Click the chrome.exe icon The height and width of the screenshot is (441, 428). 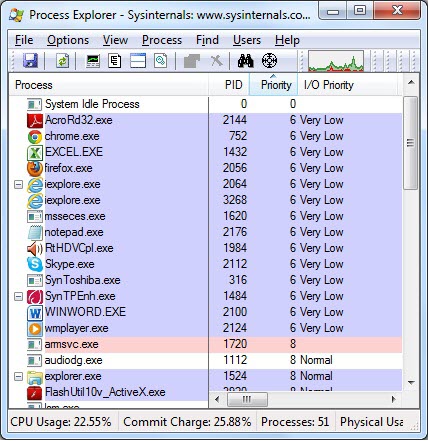[35, 137]
